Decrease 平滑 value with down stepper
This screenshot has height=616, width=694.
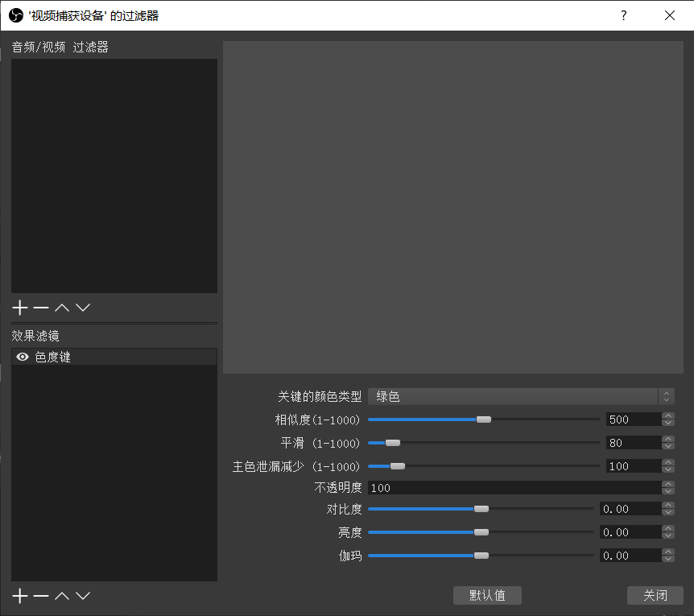[x=668, y=446]
